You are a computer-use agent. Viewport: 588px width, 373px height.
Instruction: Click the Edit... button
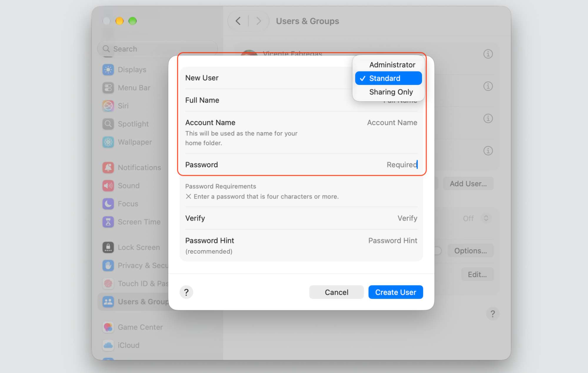pyautogui.click(x=477, y=275)
